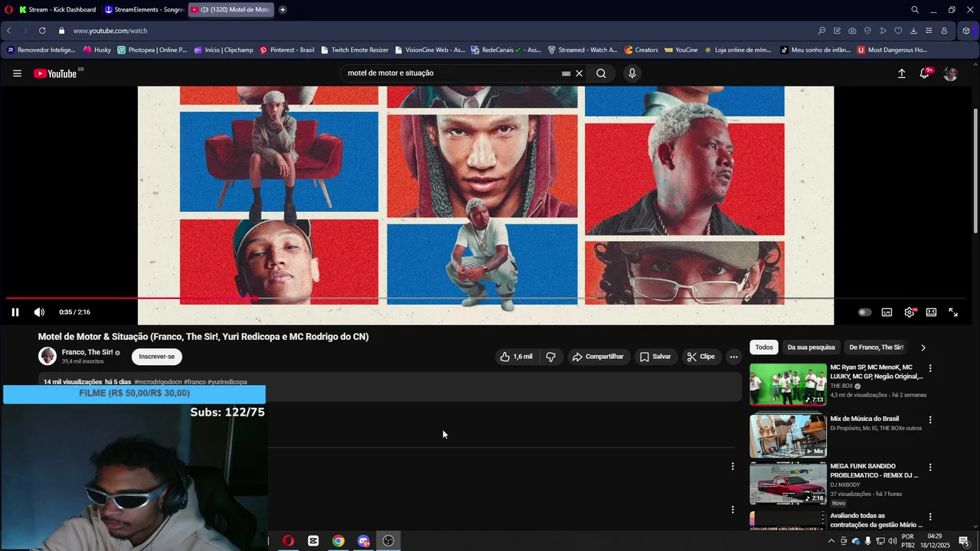Toggle the autoplay switch in player
The height and width of the screenshot is (551, 980).
click(x=864, y=312)
